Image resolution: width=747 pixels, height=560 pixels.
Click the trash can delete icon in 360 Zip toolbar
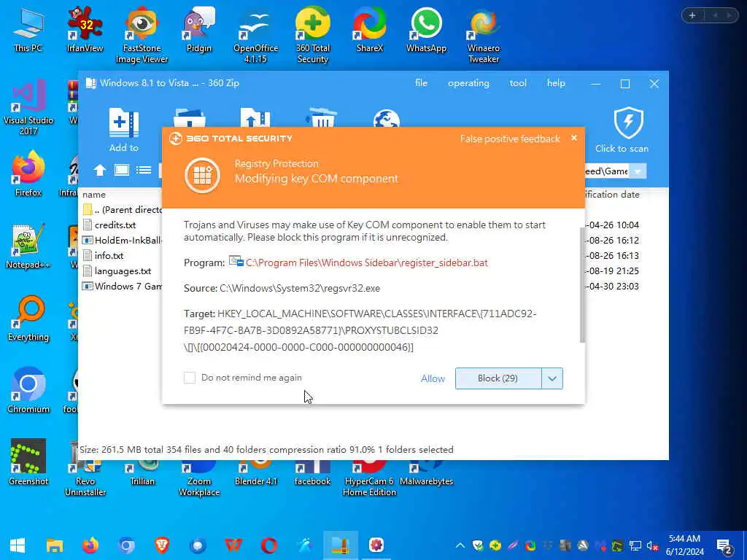click(322, 118)
